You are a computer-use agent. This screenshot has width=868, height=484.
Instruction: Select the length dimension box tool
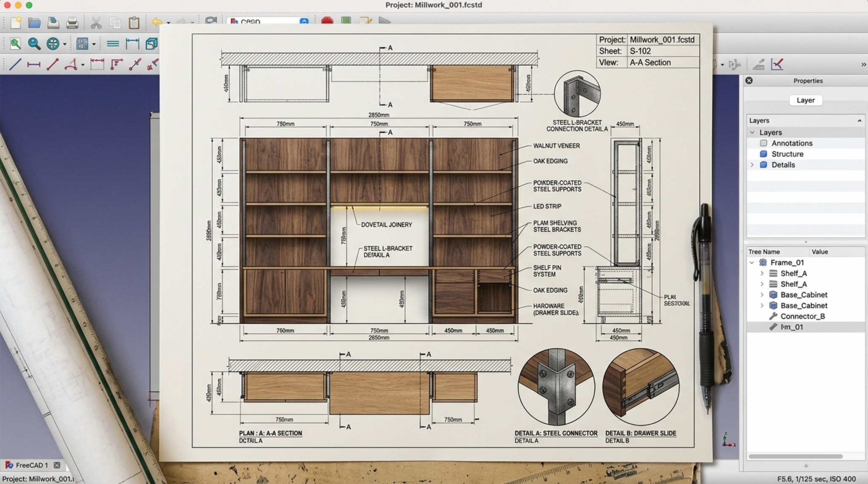(97, 64)
